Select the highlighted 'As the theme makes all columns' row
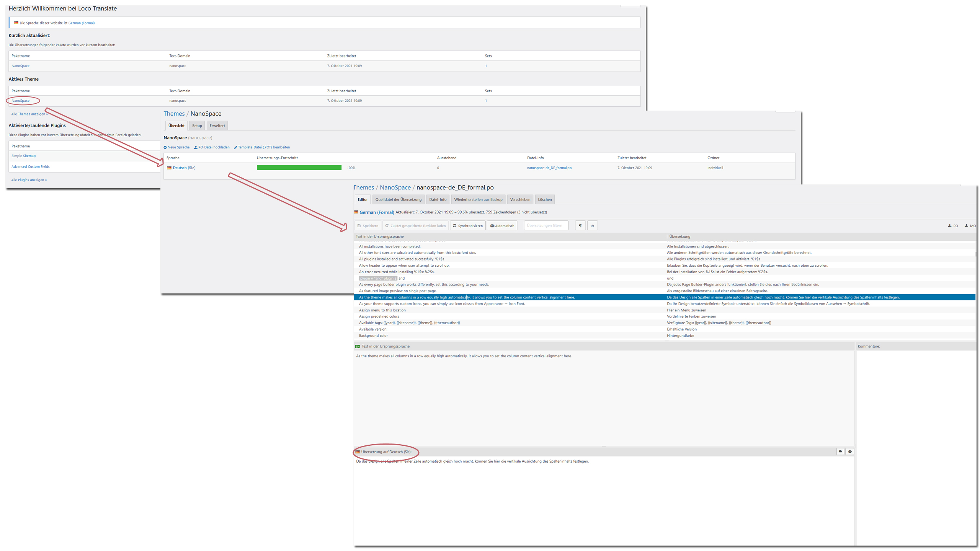 pyautogui.click(x=664, y=297)
